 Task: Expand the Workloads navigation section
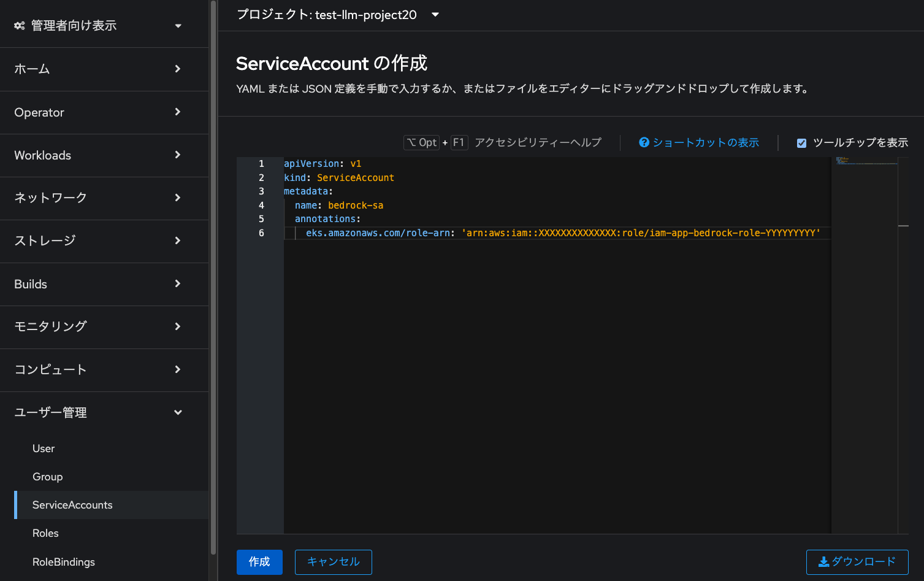[x=104, y=155]
